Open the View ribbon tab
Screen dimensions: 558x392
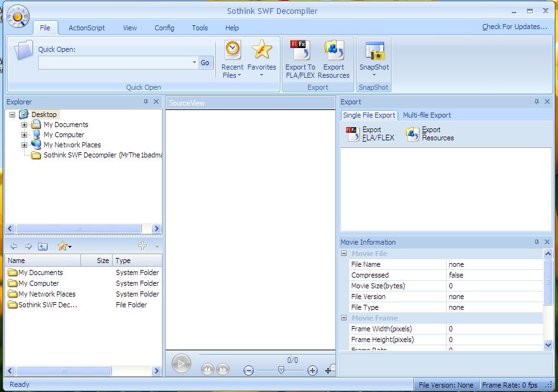tap(130, 28)
